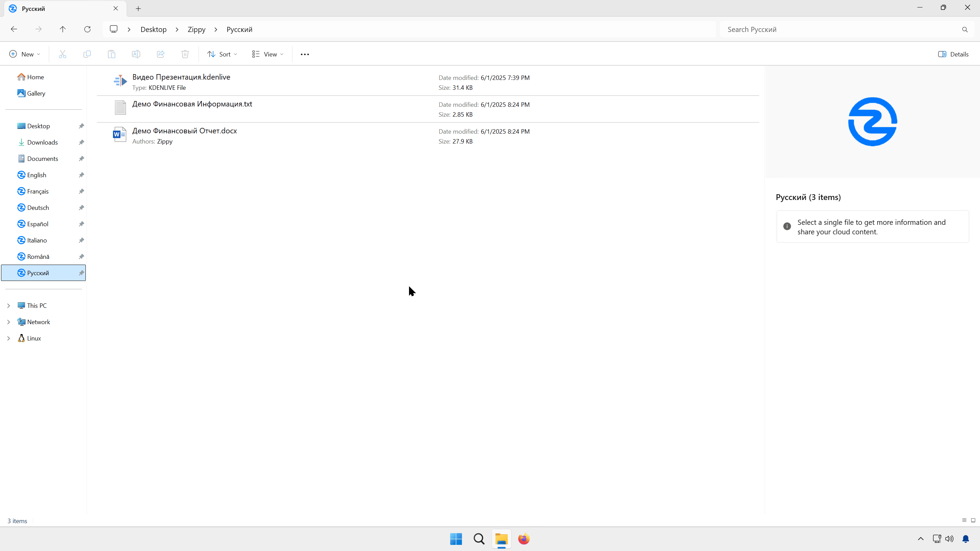Click the Kdenlive file icon
Image resolution: width=980 pixels, height=551 pixels.
click(120, 81)
